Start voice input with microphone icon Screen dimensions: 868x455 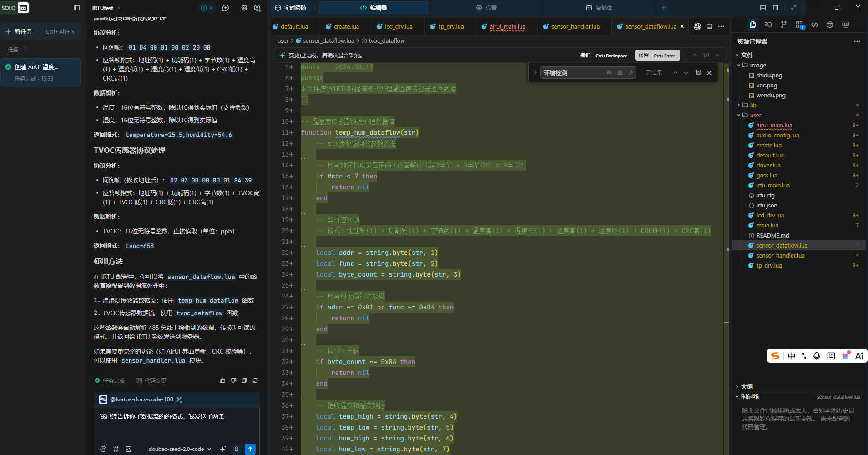point(236,449)
